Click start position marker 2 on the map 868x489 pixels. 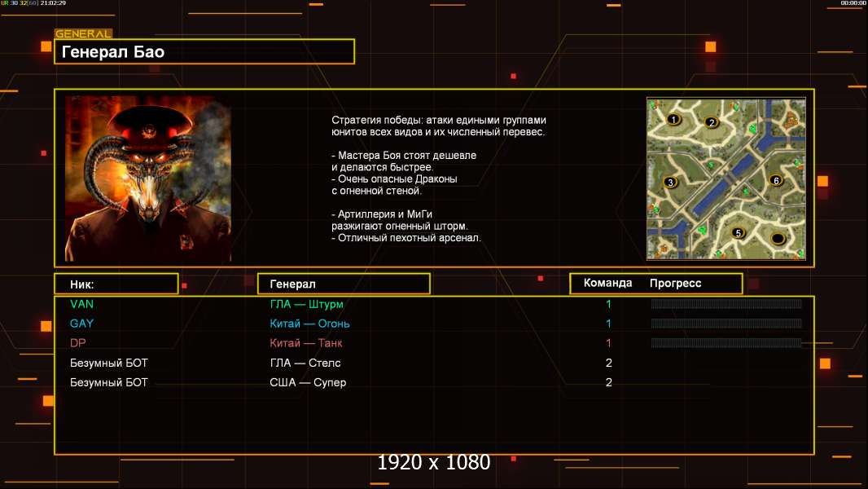click(712, 122)
